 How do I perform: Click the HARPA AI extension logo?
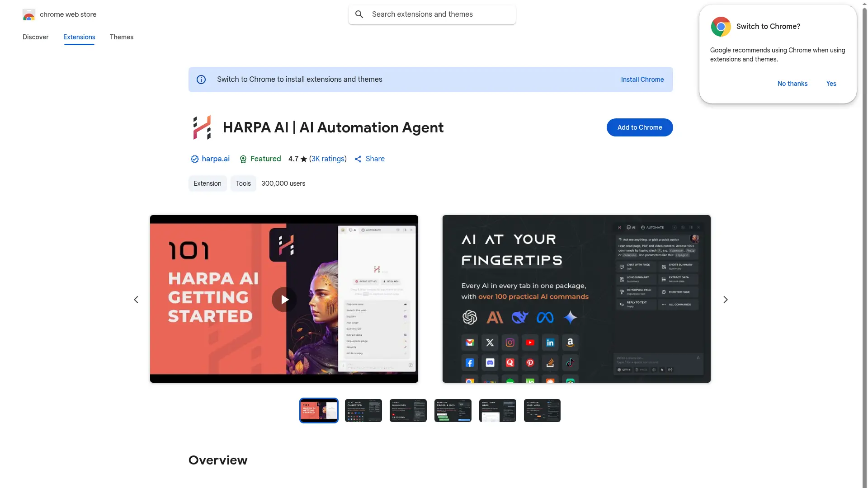[x=202, y=127]
